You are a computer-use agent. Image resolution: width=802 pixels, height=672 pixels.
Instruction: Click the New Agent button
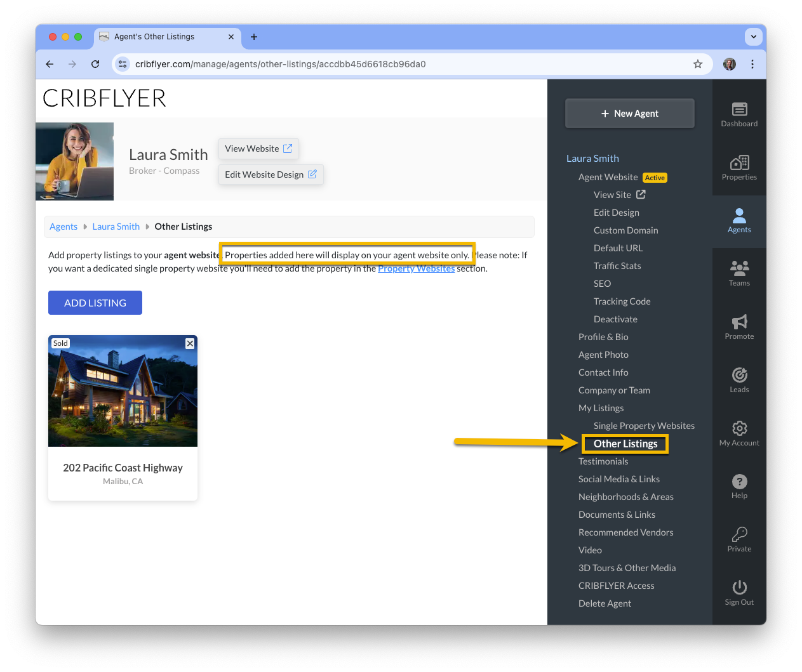click(x=630, y=114)
